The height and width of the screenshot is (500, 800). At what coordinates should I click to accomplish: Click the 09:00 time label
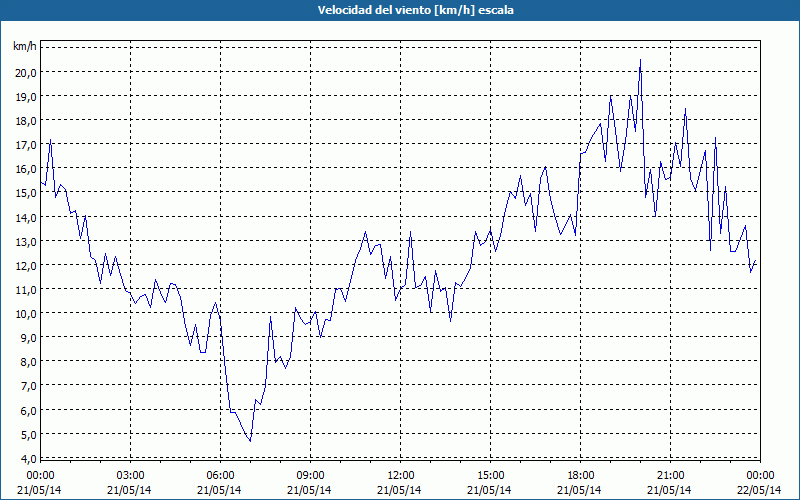[x=311, y=476]
